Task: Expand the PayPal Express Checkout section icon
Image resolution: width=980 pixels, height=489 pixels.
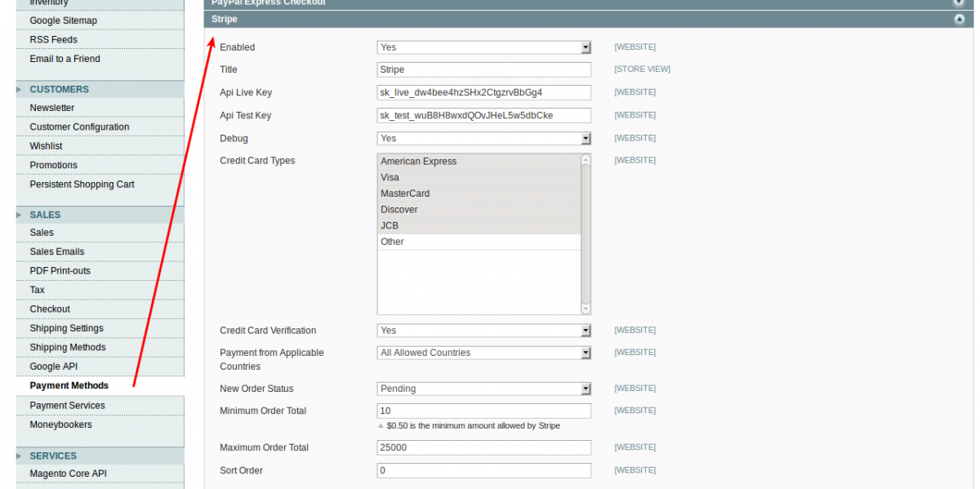Action: pyautogui.click(x=959, y=2)
